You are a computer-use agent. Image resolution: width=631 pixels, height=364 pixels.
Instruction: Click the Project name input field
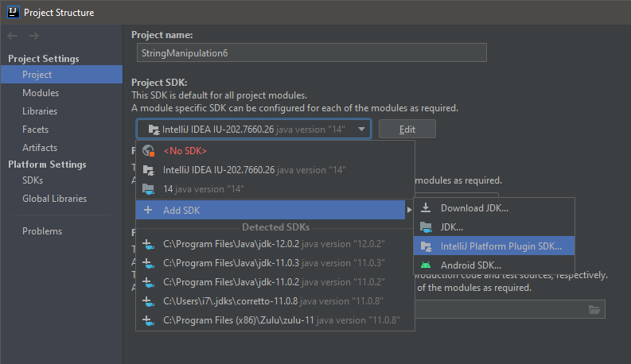311,52
